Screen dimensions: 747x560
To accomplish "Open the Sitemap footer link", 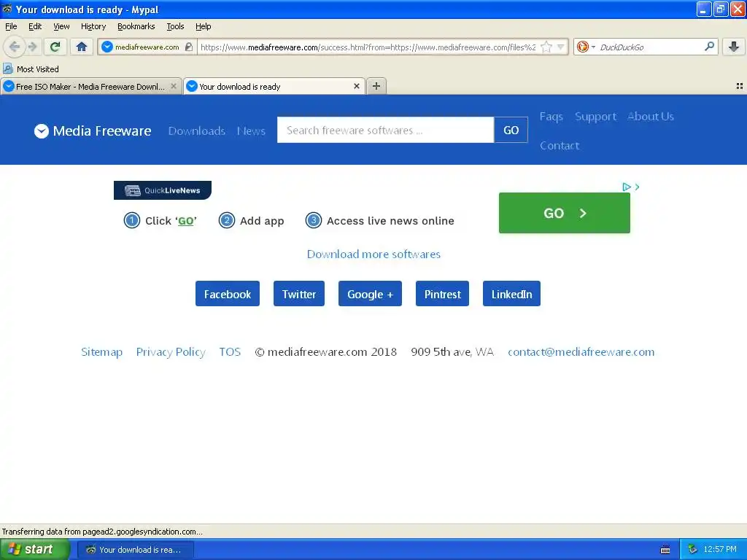I will coord(101,352).
